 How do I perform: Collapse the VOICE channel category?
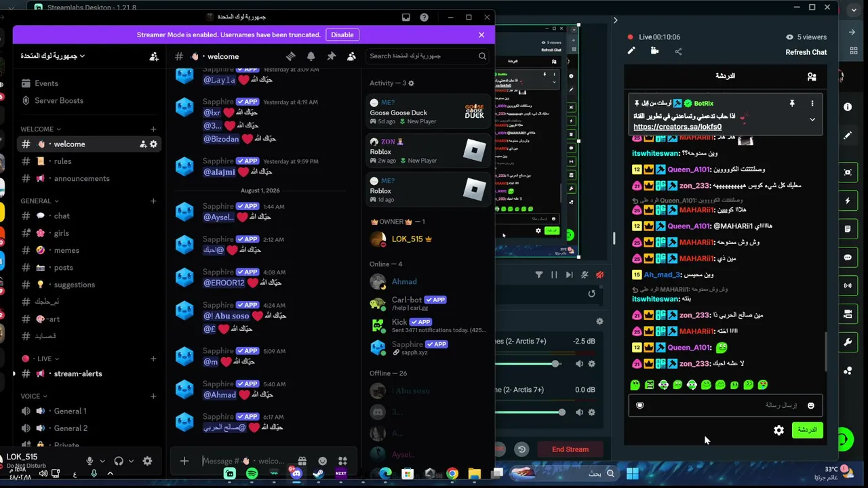pyautogui.click(x=34, y=396)
